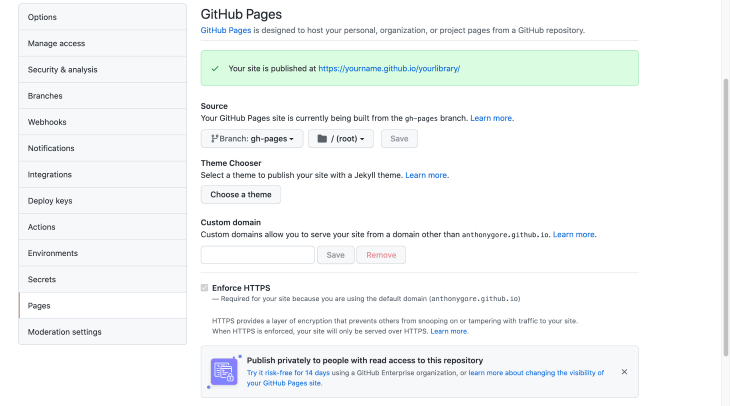Toggle the Enforce HTTPS checkbox

204,288
